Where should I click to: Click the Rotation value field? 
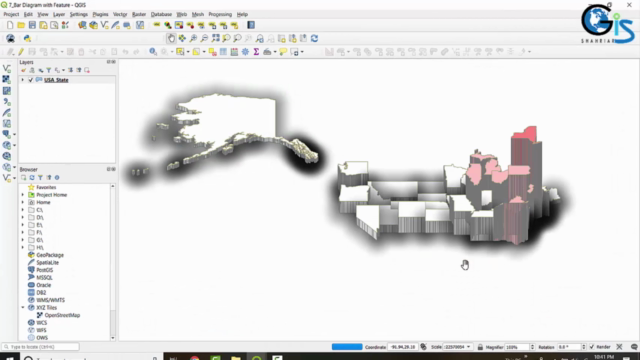[x=569, y=347]
